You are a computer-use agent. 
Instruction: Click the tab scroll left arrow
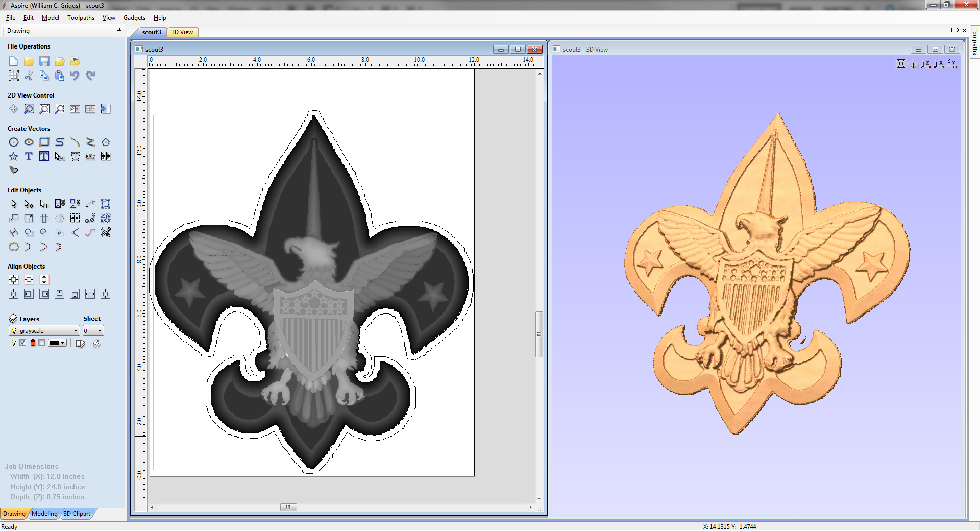[x=950, y=30]
